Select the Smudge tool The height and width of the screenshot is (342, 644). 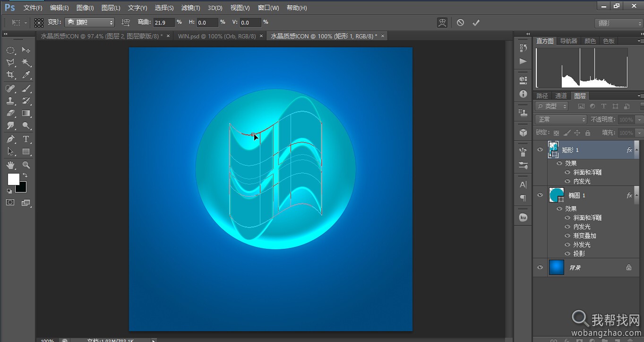click(10, 125)
